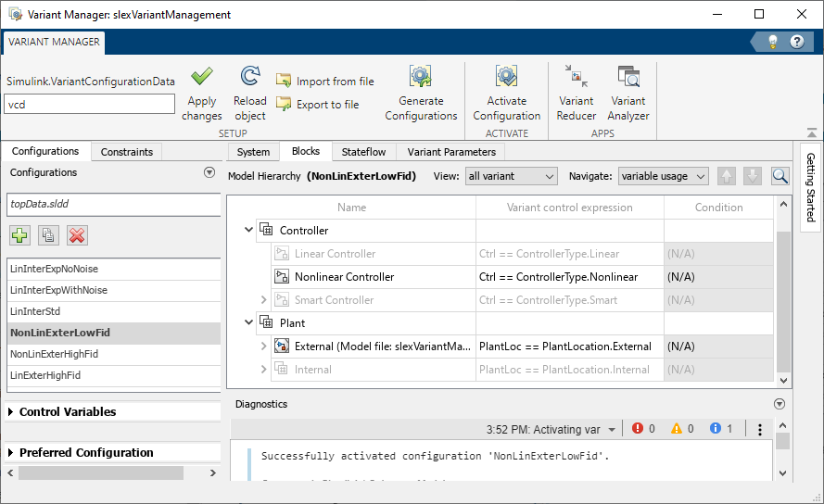Open the View all variant dropdown
This screenshot has height=504, width=824.
coord(511,177)
